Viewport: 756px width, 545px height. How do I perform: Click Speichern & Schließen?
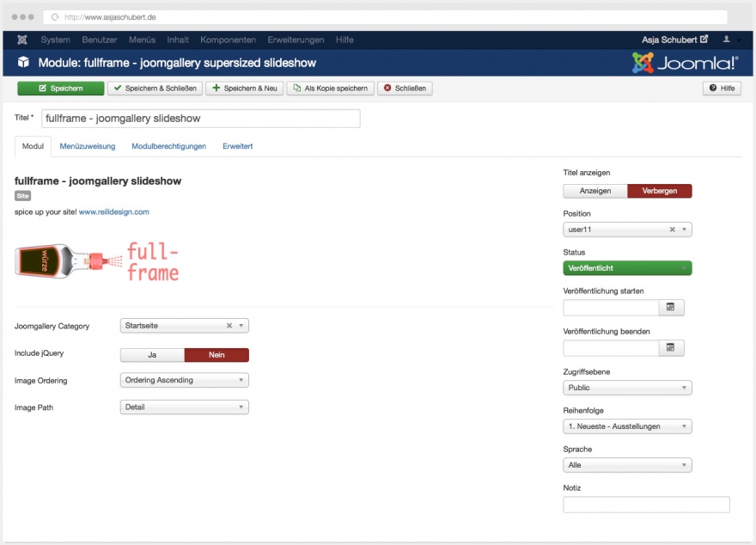point(155,89)
